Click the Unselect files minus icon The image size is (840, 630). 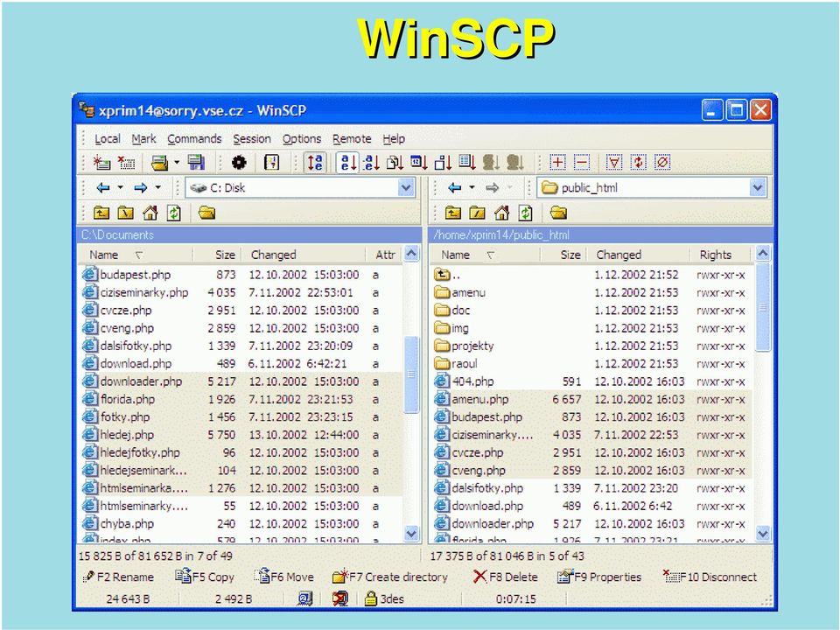[x=582, y=163]
